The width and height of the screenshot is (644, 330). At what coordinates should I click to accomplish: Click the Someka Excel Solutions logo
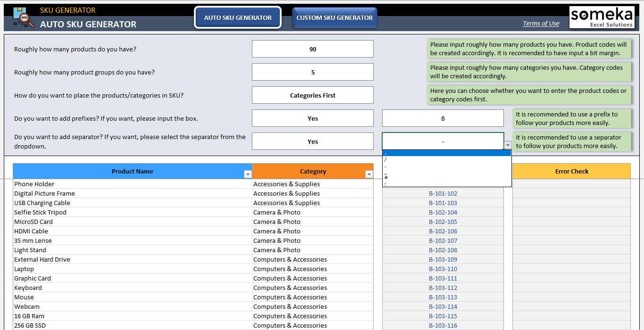click(x=602, y=17)
